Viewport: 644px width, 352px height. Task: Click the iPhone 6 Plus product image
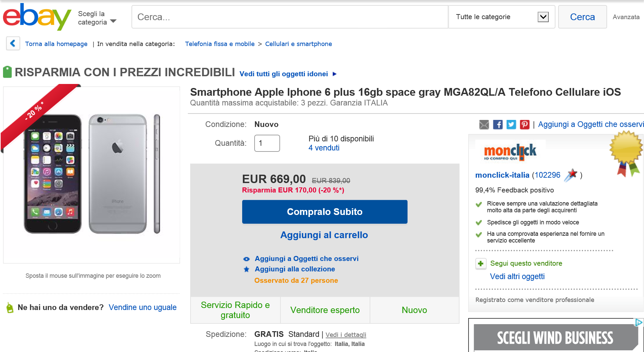coord(92,175)
